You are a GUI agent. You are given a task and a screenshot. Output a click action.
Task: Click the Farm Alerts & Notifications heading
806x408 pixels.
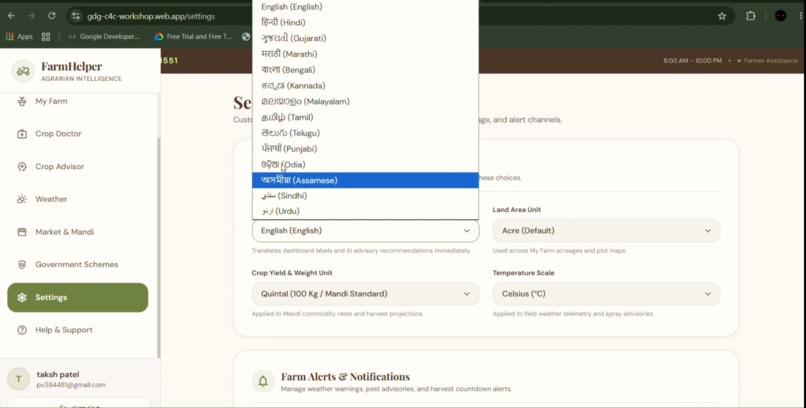tap(345, 377)
